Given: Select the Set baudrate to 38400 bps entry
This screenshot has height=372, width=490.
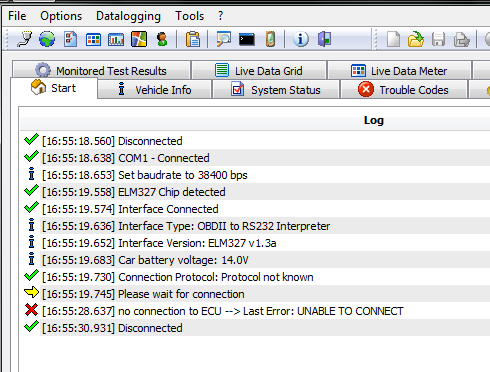Looking at the screenshot, I should coord(255,175).
